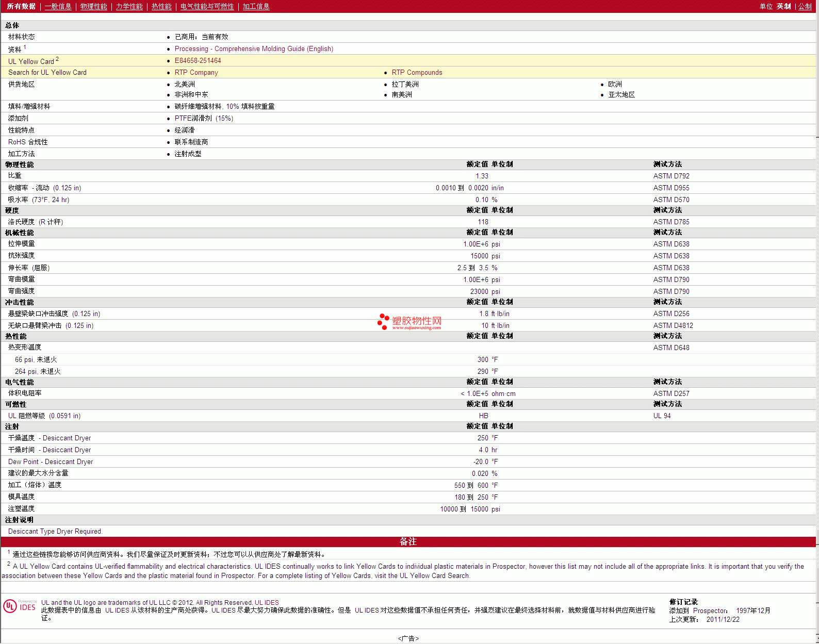Viewport: 819px width, 644px height.
Task: Switch to the 一般信息 tab
Action: click(x=58, y=6)
